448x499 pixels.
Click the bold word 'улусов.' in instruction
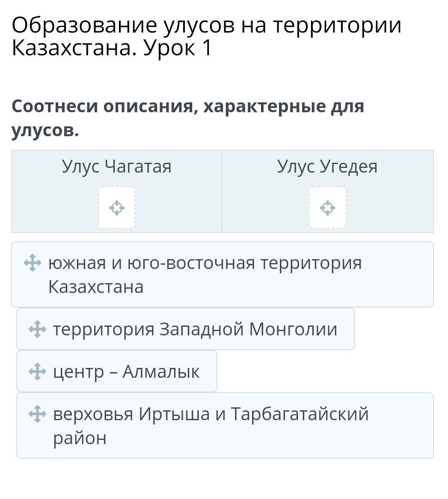pos(45,130)
